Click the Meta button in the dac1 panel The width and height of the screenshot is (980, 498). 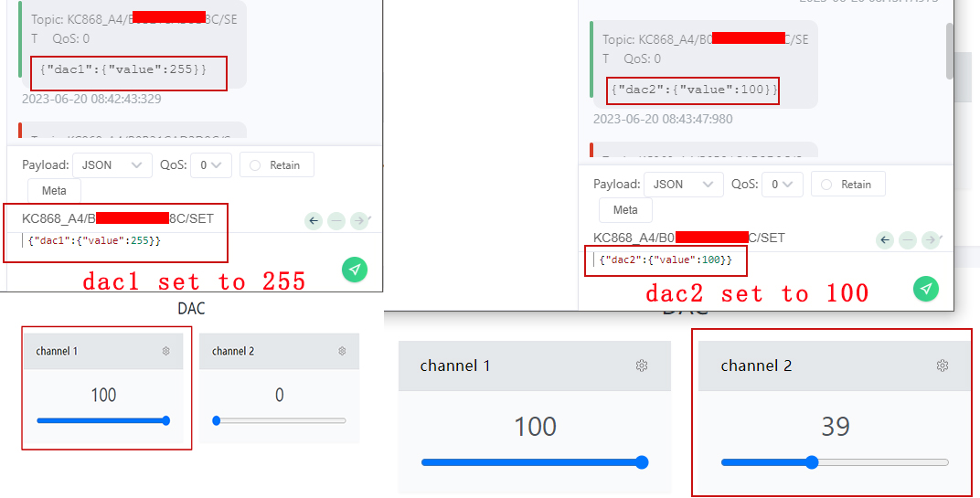(54, 191)
